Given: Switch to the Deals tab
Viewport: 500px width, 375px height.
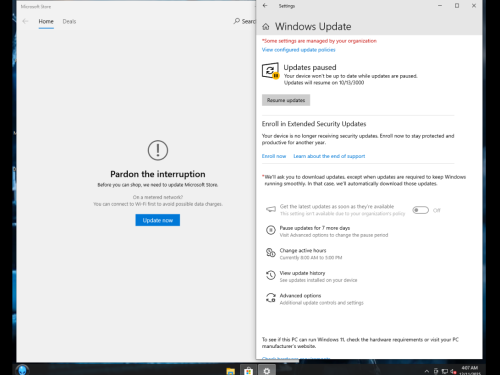Looking at the screenshot, I should 69,21.
